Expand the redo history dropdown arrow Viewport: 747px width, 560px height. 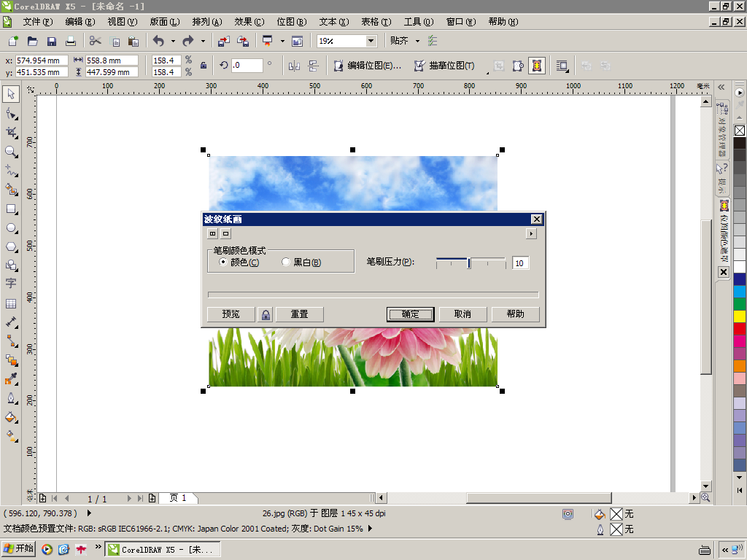tap(203, 41)
